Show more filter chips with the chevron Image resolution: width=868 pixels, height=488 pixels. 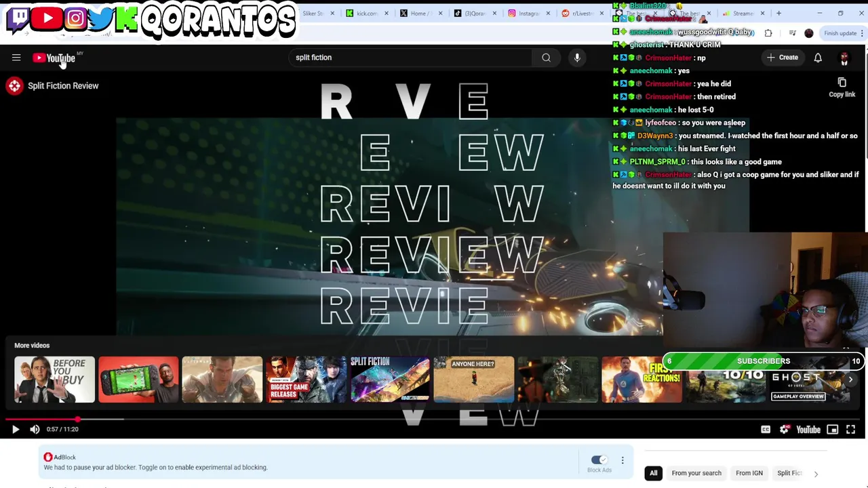coord(816,474)
